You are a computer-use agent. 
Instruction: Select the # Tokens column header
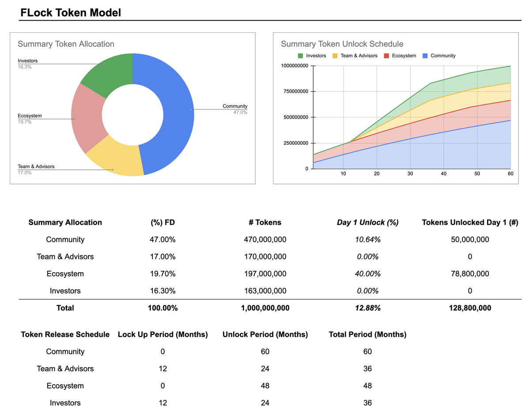[x=265, y=222]
